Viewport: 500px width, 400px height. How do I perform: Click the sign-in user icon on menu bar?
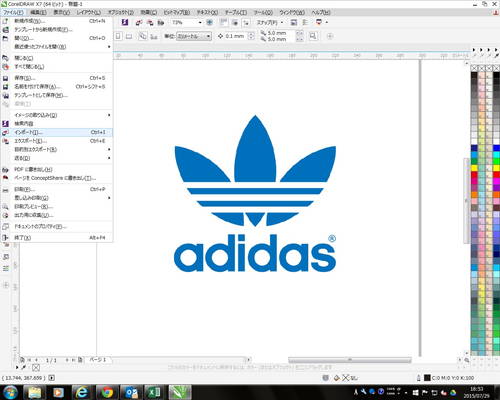click(496, 13)
